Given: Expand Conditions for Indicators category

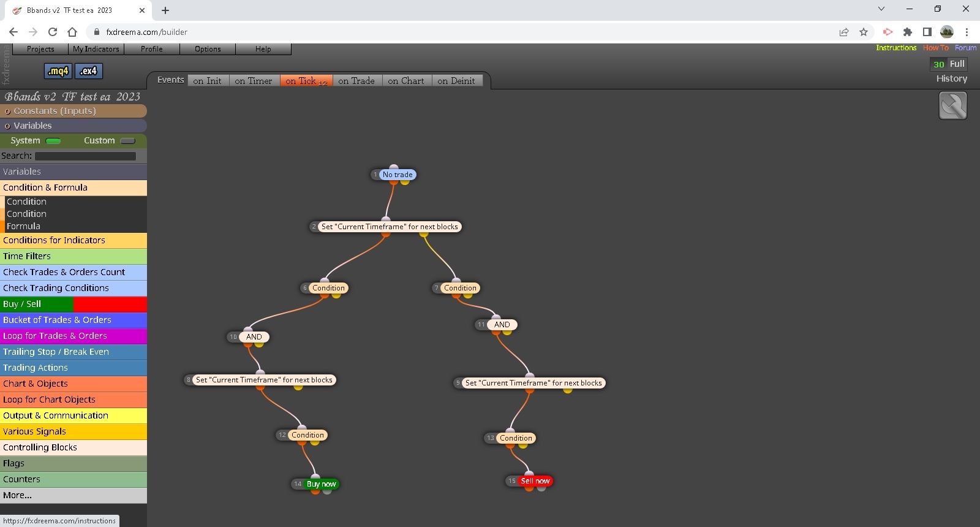Looking at the screenshot, I should [x=73, y=240].
